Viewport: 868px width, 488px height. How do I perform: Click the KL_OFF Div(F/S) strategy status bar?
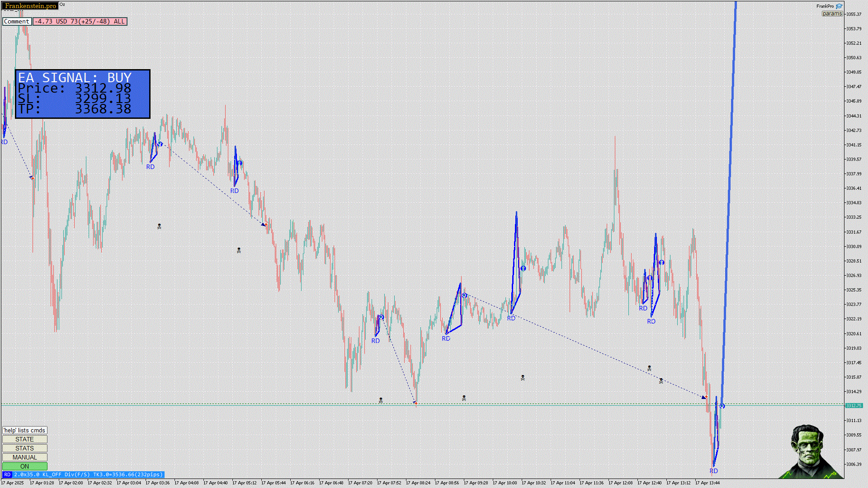[x=88, y=474]
